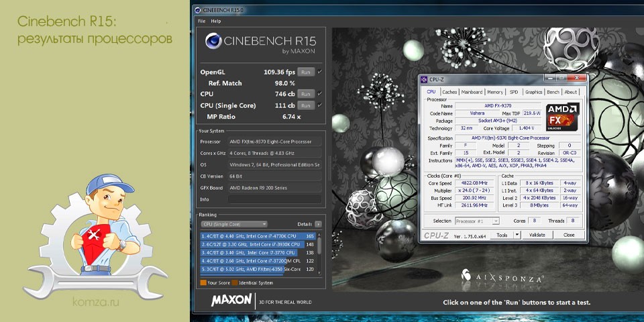This screenshot has width=644, height=322.
Task: Click the Max TDP value field
Action: tap(532, 113)
